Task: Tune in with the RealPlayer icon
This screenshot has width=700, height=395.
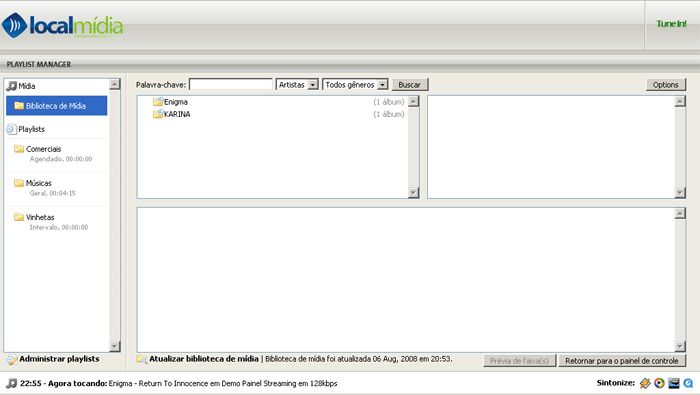Action: [x=674, y=383]
